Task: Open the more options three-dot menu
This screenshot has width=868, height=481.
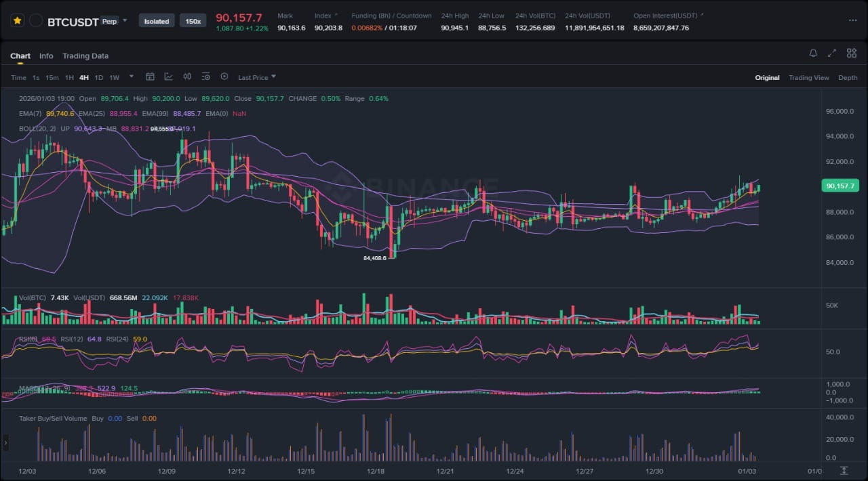Action: 852,21
